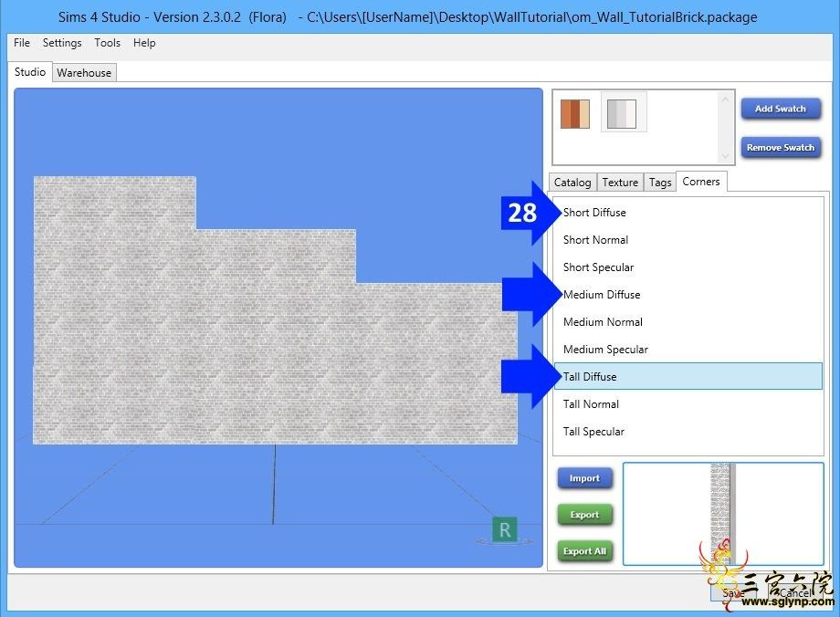Click the corner texture preview thumbnail
The image size is (840, 617).
click(723, 514)
